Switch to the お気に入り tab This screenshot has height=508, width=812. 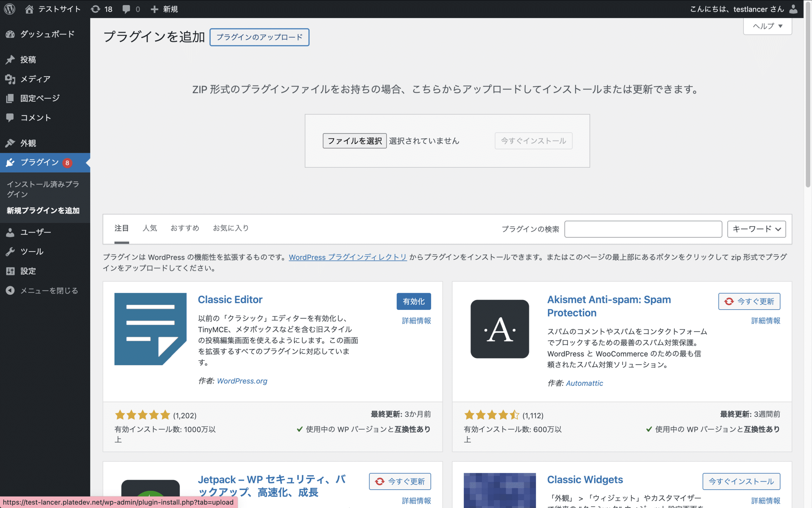pos(231,228)
